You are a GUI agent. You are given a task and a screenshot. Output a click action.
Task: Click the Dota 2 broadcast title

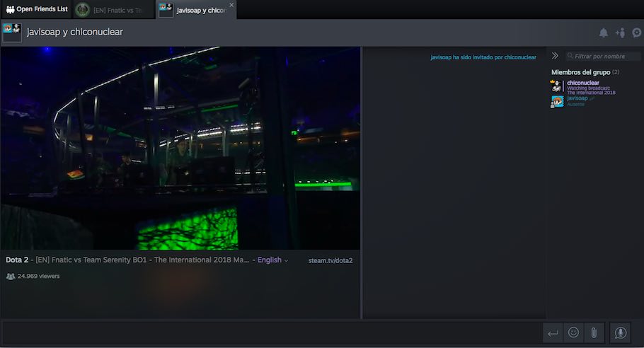127,260
